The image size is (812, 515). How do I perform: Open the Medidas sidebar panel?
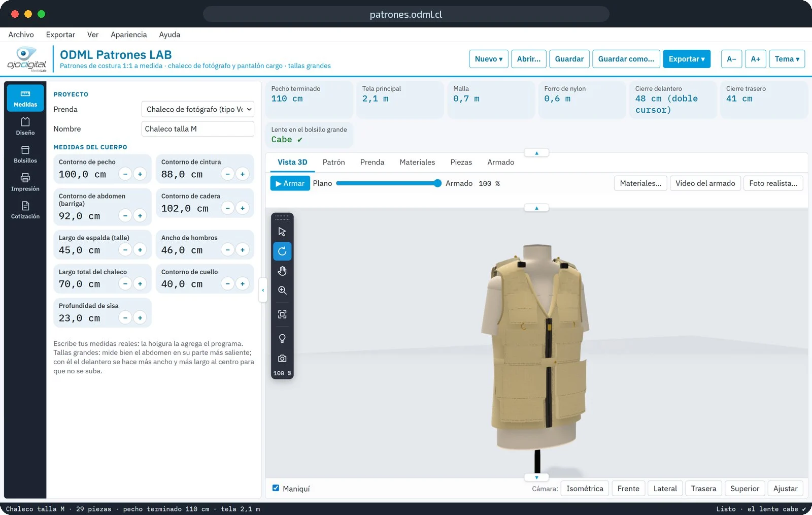[25, 98]
